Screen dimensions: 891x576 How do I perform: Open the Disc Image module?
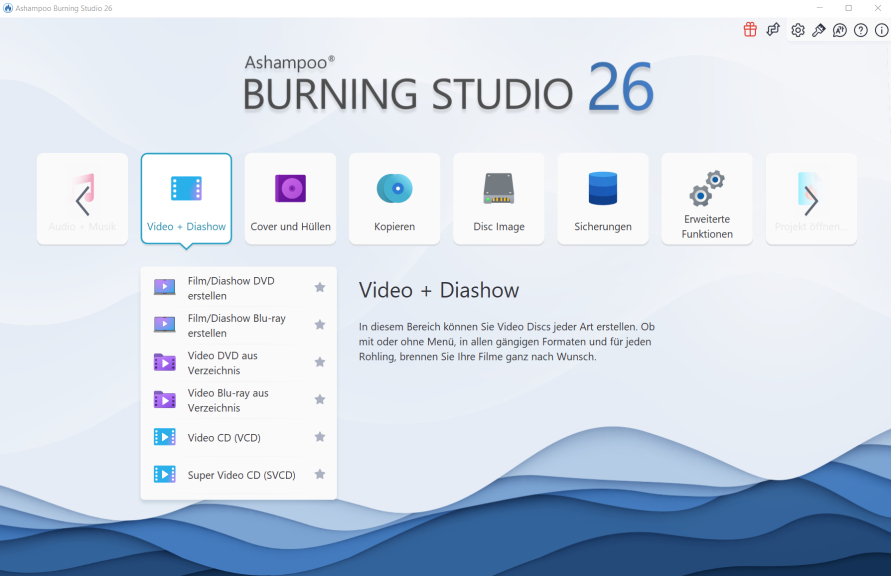tap(498, 197)
